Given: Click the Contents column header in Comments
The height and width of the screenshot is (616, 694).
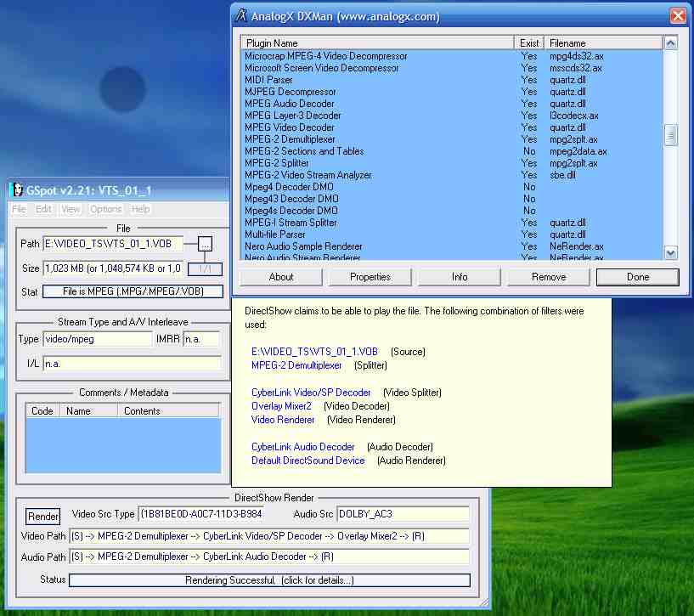Looking at the screenshot, I should point(168,411).
